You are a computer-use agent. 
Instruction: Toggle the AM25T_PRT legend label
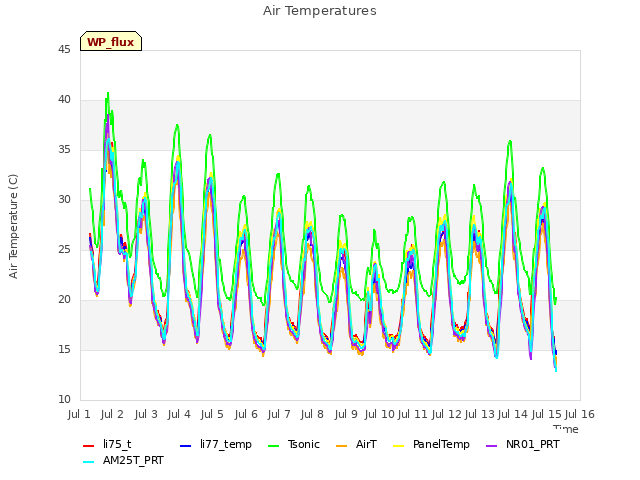tap(133, 460)
